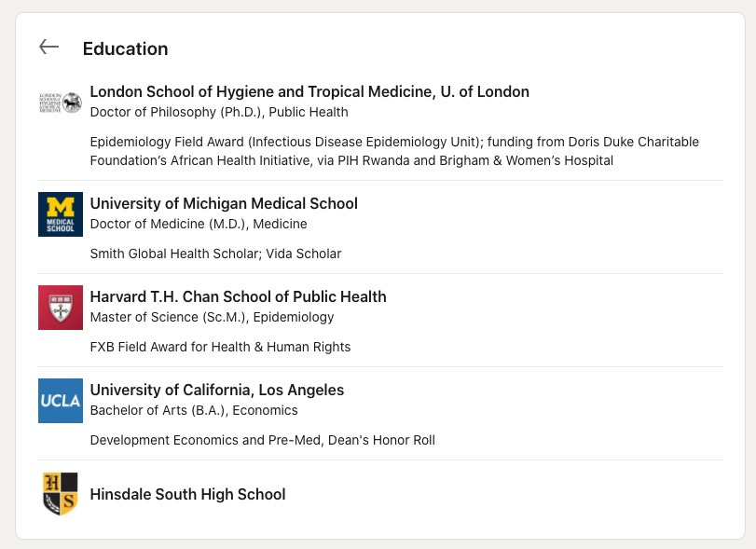Click Development Economics and Pre-Med text
Screen dimensions: 756x549
click(262, 440)
